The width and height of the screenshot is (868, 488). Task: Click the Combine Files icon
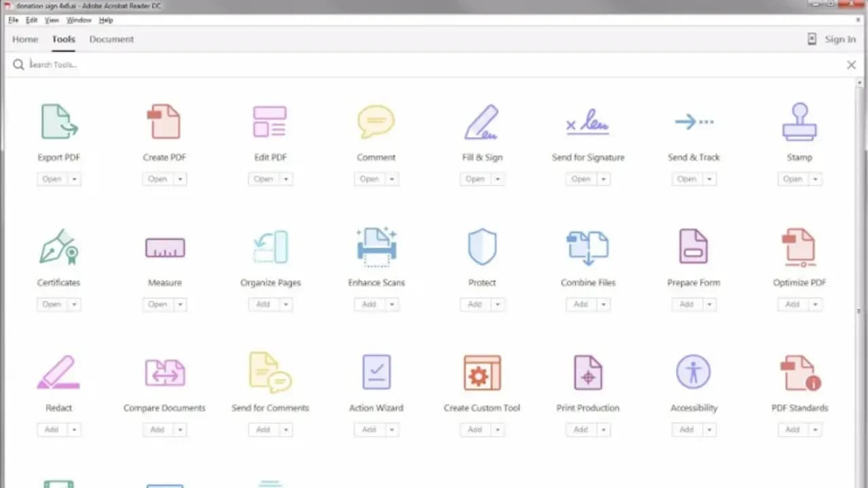(x=588, y=247)
